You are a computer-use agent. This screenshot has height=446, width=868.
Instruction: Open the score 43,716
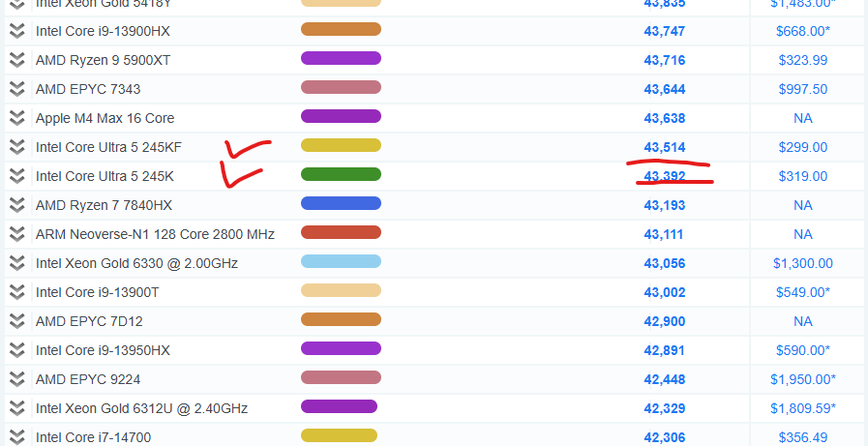coord(664,60)
